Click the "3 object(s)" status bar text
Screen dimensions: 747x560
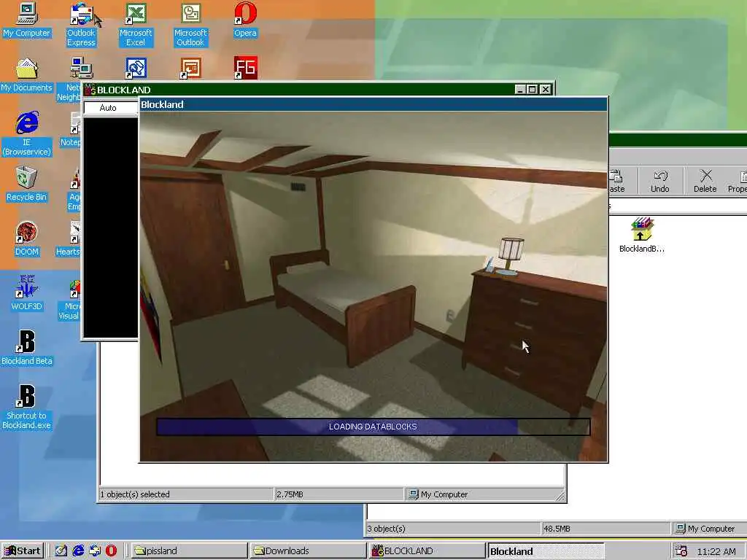pyautogui.click(x=387, y=529)
